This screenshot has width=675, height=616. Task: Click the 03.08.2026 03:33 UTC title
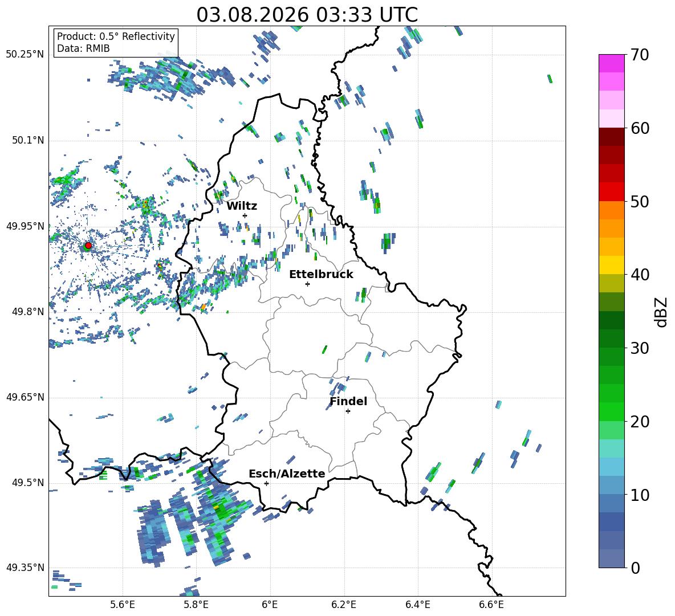point(307,15)
